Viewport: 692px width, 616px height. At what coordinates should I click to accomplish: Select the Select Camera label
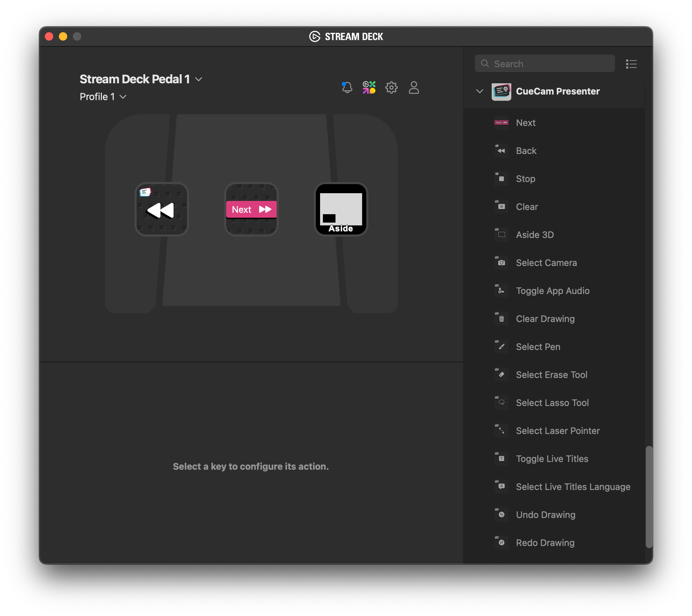click(546, 263)
